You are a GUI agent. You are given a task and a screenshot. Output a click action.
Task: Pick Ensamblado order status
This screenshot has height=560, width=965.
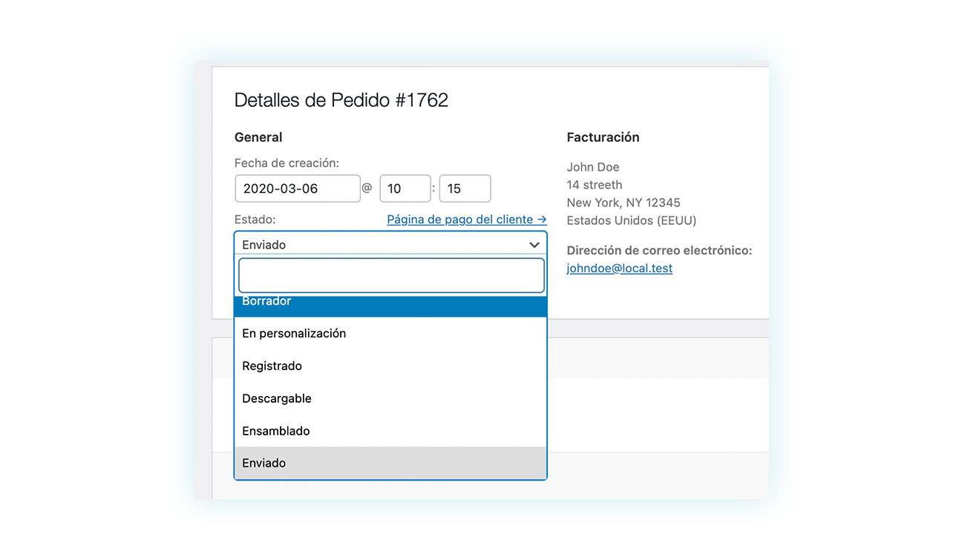tap(390, 430)
